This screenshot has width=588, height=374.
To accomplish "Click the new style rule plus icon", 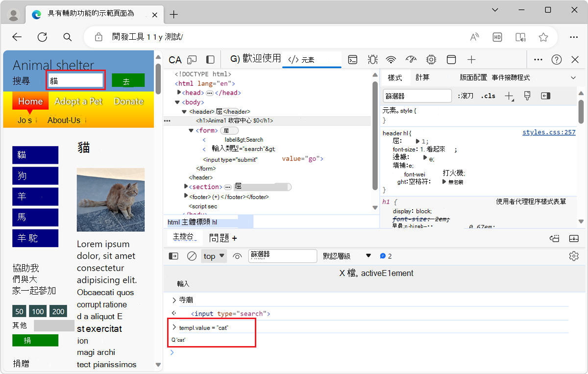I will [x=509, y=96].
